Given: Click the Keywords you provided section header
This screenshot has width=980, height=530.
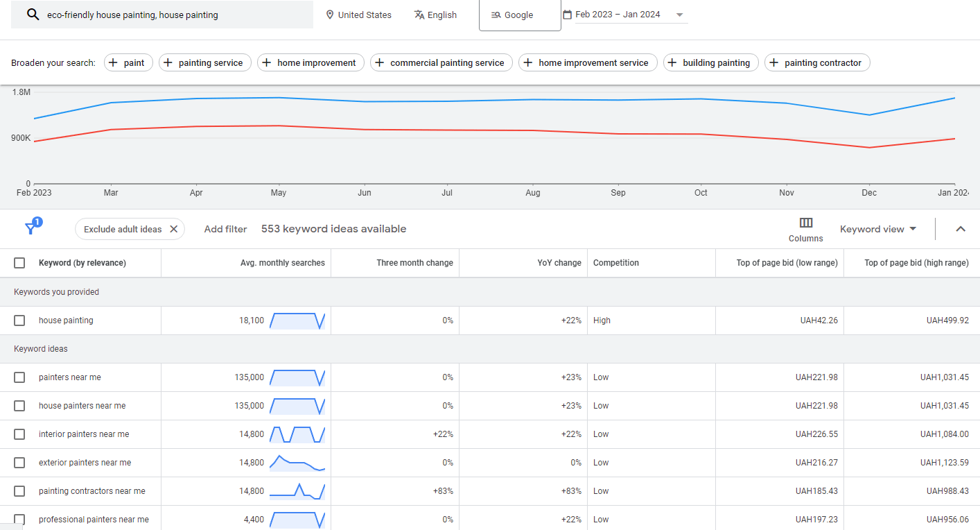Looking at the screenshot, I should click(56, 292).
